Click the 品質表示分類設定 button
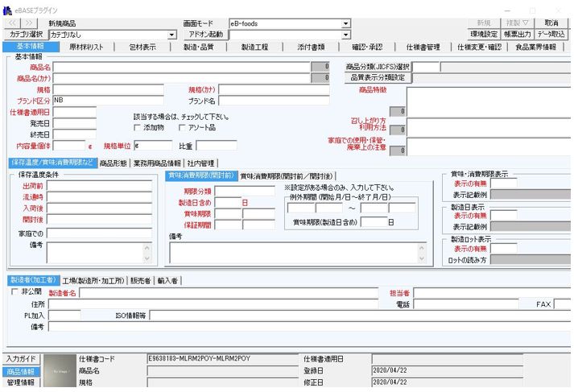The height and width of the screenshot is (392, 574). pyautogui.click(x=378, y=77)
